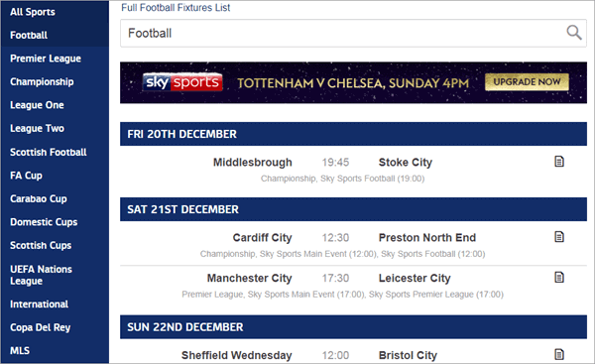Click the Stoke City team name
595x364 pixels.
pyautogui.click(x=406, y=163)
